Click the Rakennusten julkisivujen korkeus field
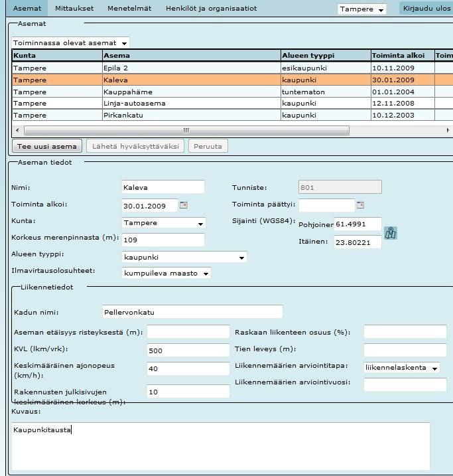The image size is (453, 476). click(x=188, y=392)
